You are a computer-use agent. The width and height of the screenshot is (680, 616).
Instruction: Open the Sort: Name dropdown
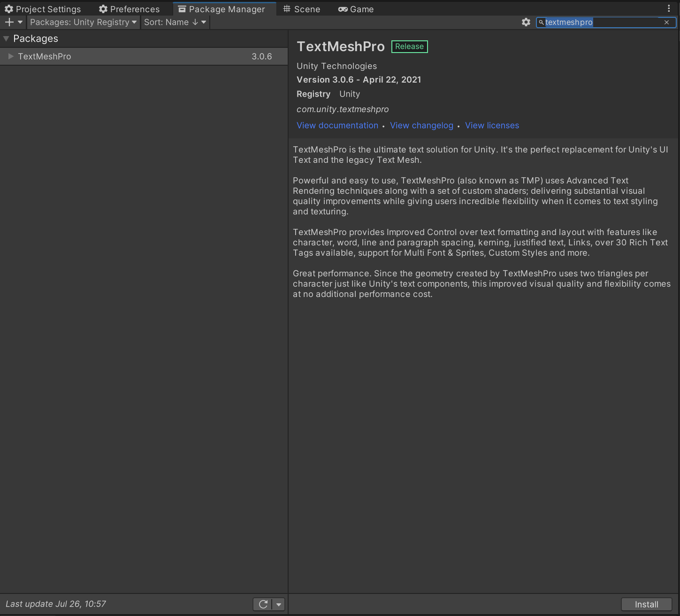pos(175,22)
